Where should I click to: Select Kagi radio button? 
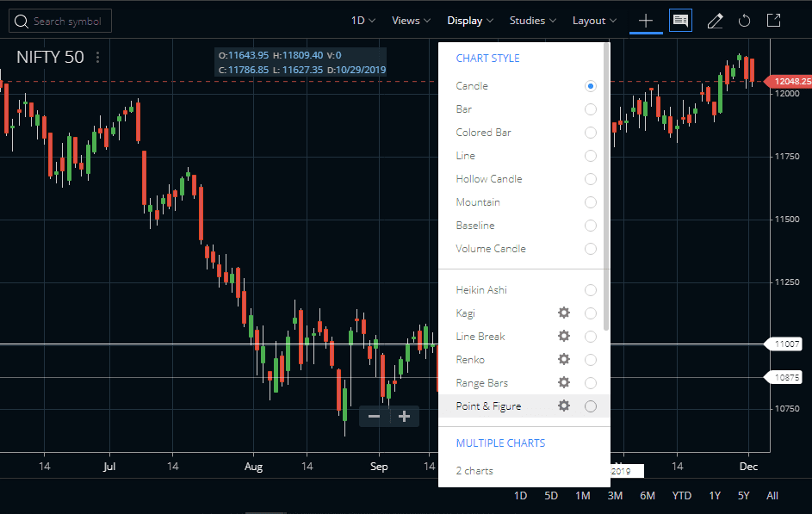pos(591,313)
